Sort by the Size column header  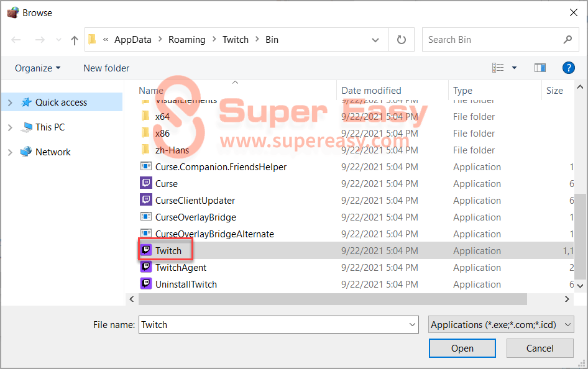click(x=554, y=91)
